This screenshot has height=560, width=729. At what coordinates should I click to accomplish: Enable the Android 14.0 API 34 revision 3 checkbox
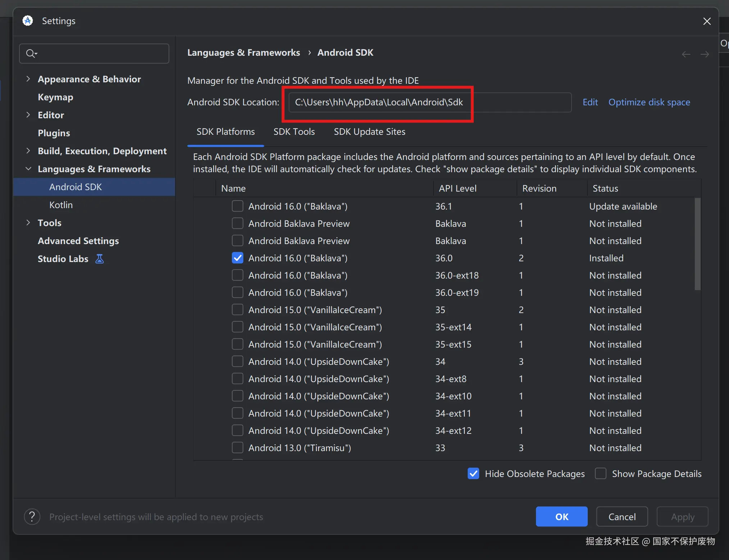tap(237, 362)
